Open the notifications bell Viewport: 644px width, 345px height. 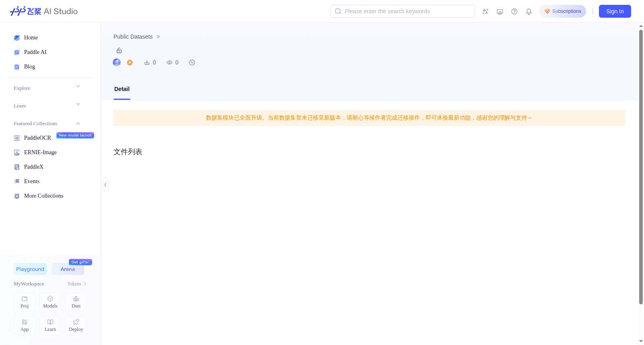[x=529, y=12]
